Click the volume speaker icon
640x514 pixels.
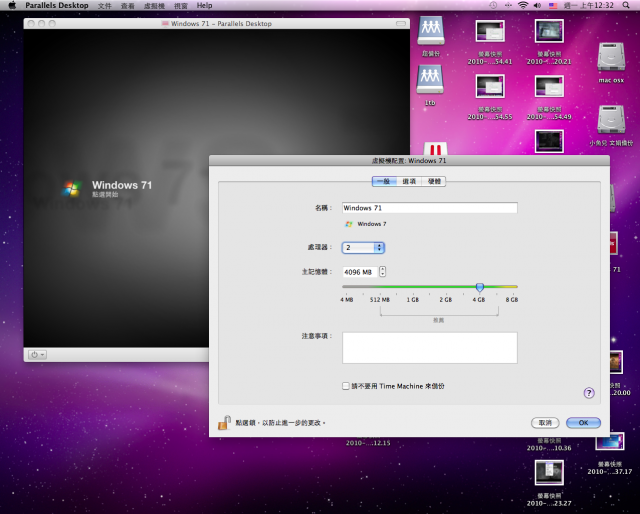538,5
